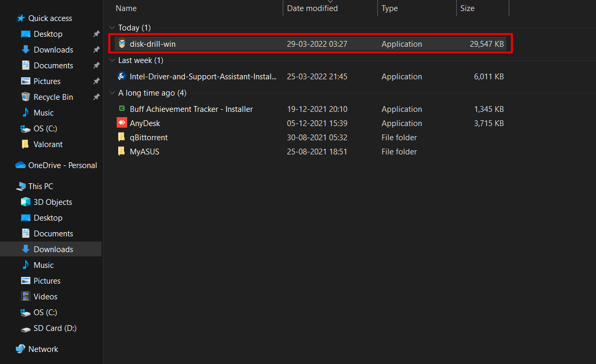Image resolution: width=596 pixels, height=364 pixels.
Task: Click the 29,547 KB size value
Action: (x=487, y=44)
